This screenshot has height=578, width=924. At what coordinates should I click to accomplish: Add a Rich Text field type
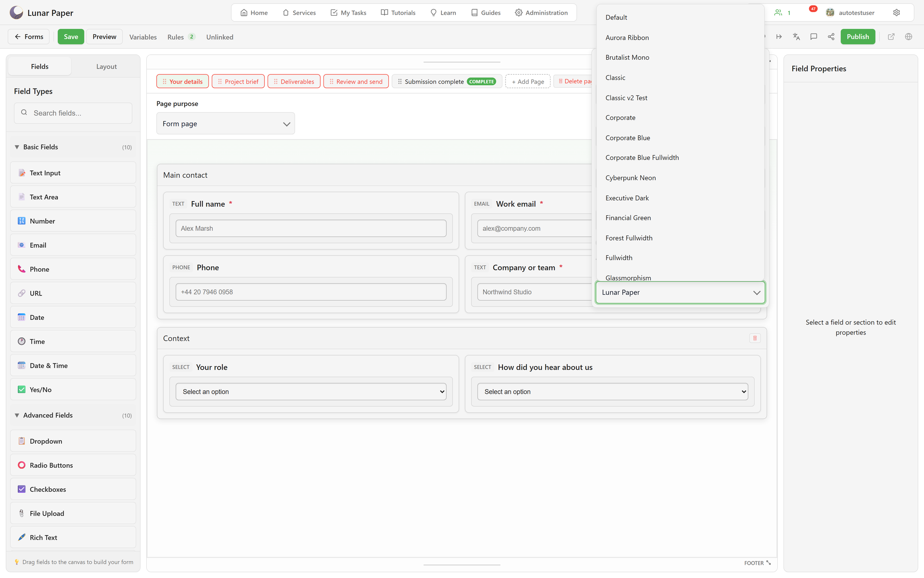73,537
